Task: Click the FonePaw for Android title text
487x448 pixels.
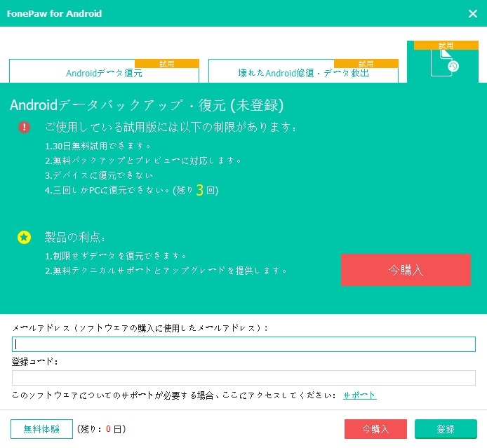Action: (x=54, y=13)
